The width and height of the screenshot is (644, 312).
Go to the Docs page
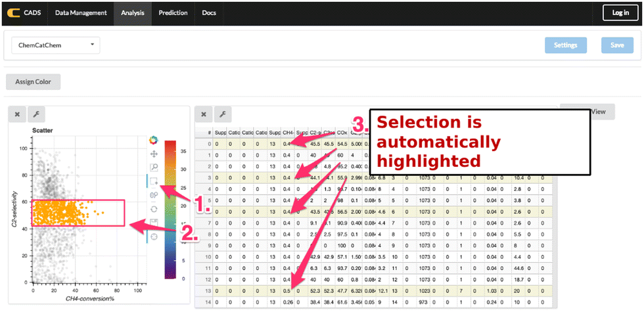[x=209, y=12]
